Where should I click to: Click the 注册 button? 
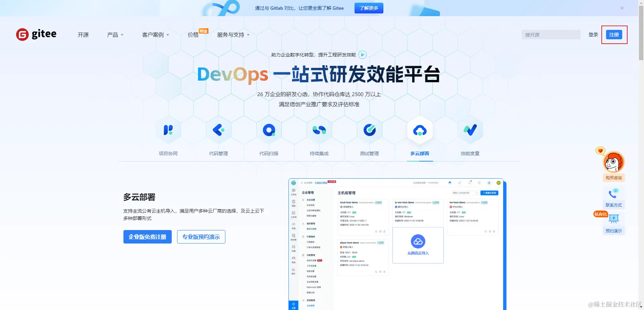614,35
